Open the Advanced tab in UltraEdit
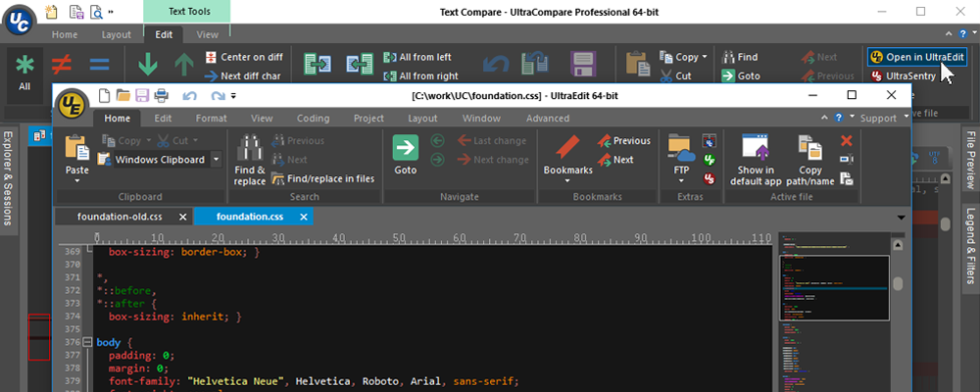 coord(548,119)
